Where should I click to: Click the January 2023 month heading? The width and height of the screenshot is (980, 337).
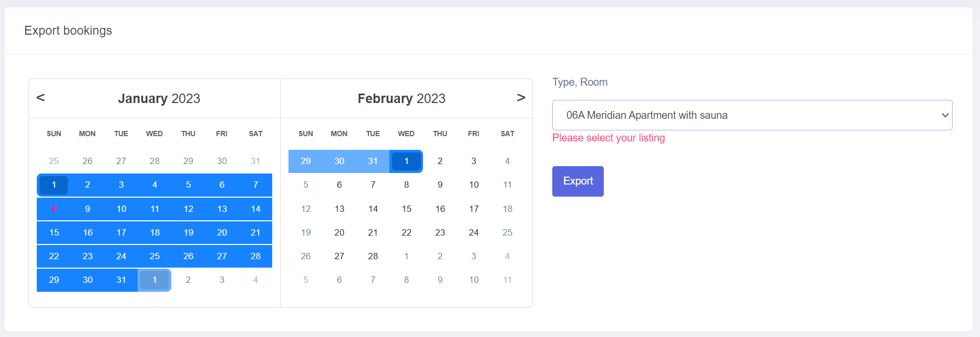(159, 98)
